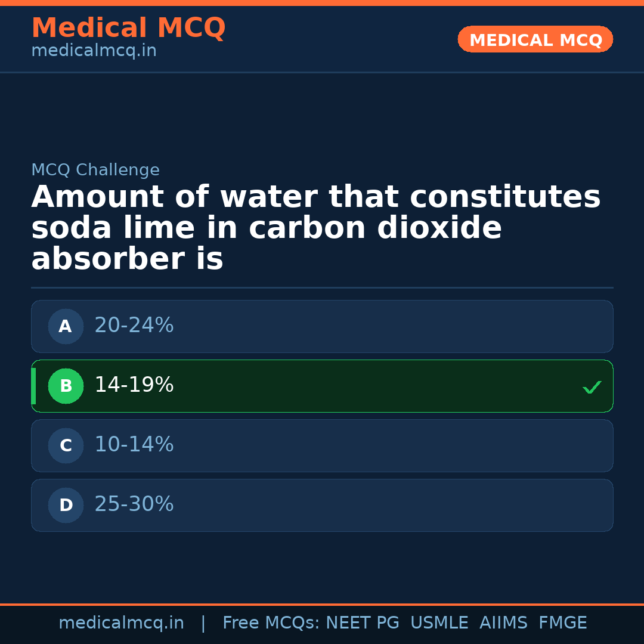The width and height of the screenshot is (644, 644).
Task: Click the green letter B circle
Action: pos(66,386)
